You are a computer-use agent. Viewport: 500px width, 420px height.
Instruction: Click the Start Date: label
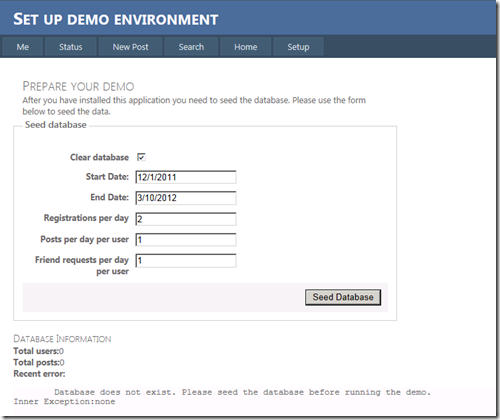(107, 176)
